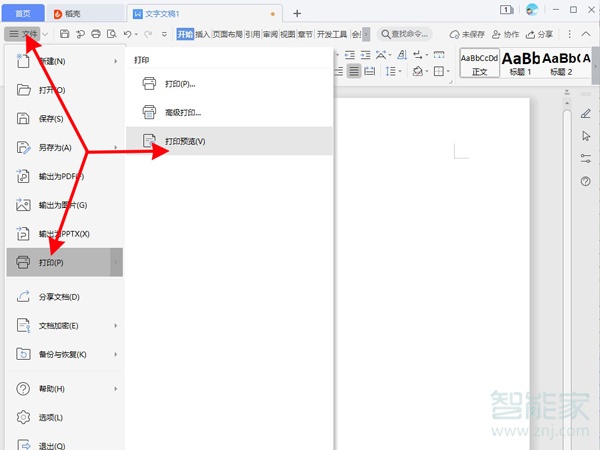Image resolution: width=600 pixels, height=450 pixels.
Task: Select 另存为(A) in the file menu
Action: 65,147
